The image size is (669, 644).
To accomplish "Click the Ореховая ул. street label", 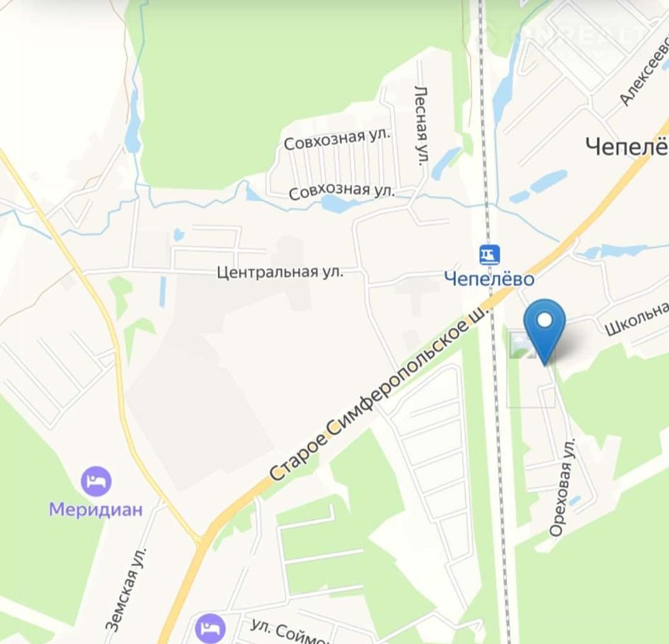I will 563,487.
